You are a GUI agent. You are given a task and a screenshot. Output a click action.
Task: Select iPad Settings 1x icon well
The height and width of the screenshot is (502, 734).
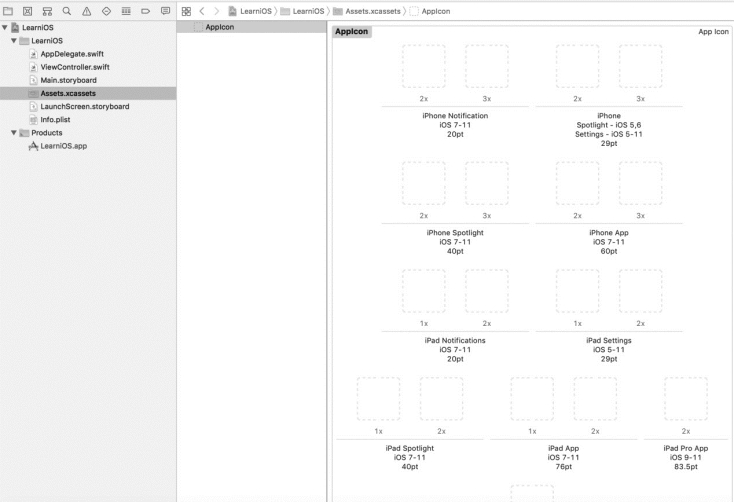578,291
